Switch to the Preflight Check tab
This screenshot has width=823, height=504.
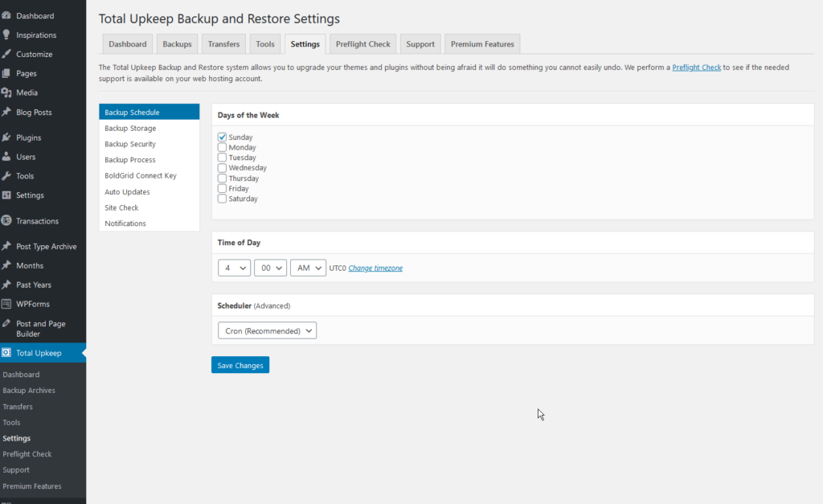point(362,44)
